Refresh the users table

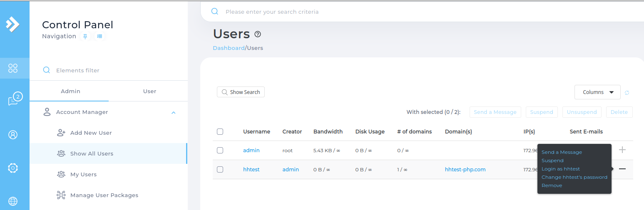pyautogui.click(x=627, y=93)
